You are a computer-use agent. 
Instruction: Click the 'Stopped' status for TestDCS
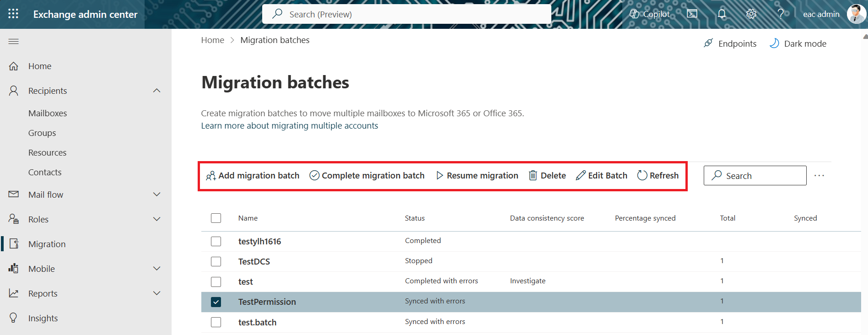click(418, 260)
